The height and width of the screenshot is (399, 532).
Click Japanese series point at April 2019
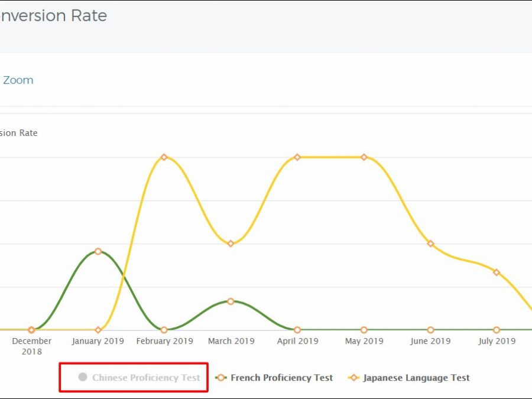click(297, 157)
